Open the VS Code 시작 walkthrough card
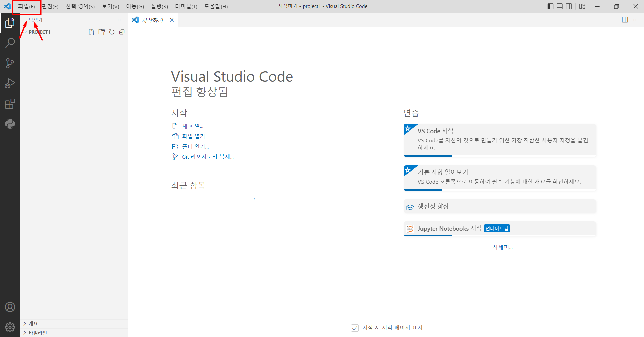This screenshot has width=644, height=337. (500, 140)
